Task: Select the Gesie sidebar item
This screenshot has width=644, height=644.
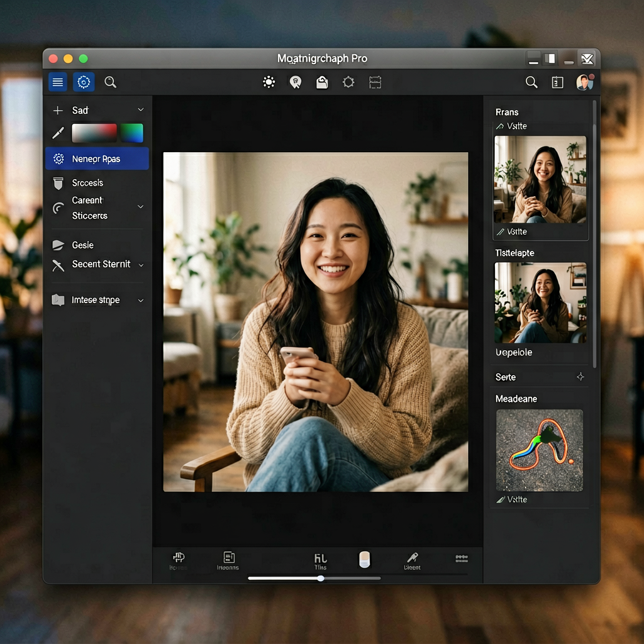Action: (x=97, y=245)
